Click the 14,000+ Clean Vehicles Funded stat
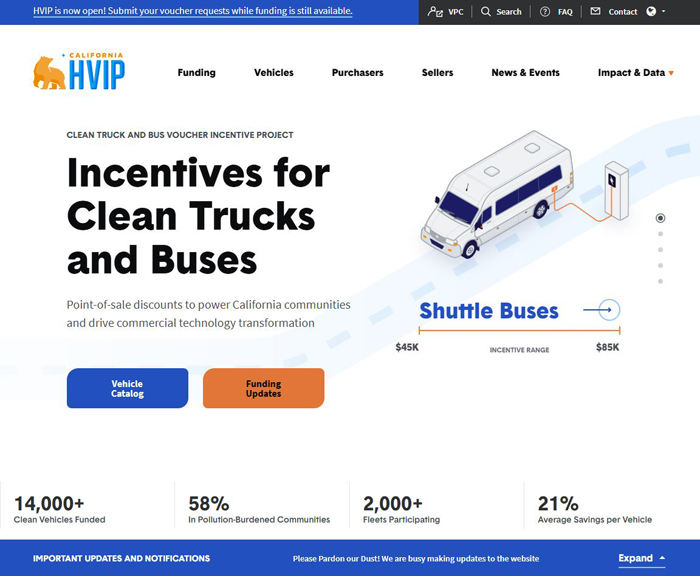 tap(59, 509)
